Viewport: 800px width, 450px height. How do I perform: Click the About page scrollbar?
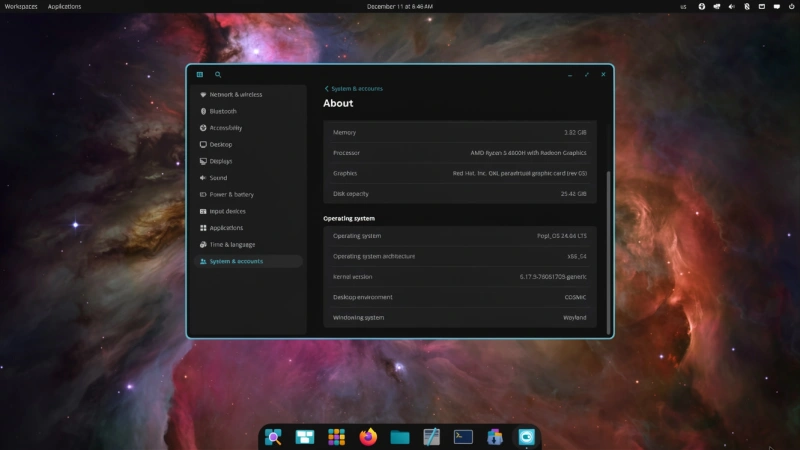tap(608, 253)
